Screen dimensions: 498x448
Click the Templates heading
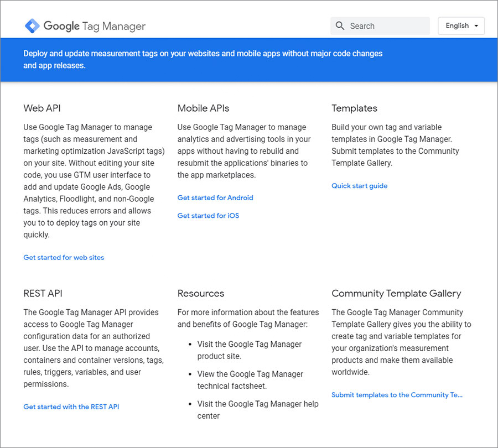point(355,108)
